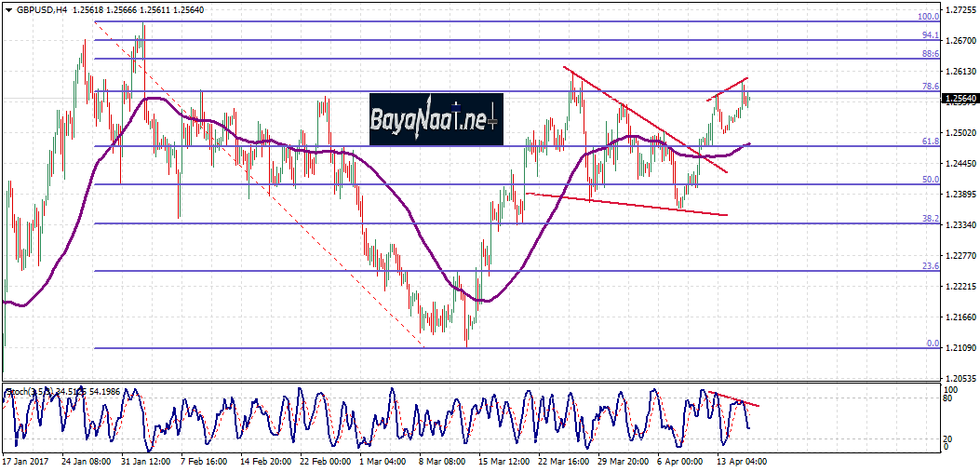Select the current price tag 1.25640

[x=960, y=98]
